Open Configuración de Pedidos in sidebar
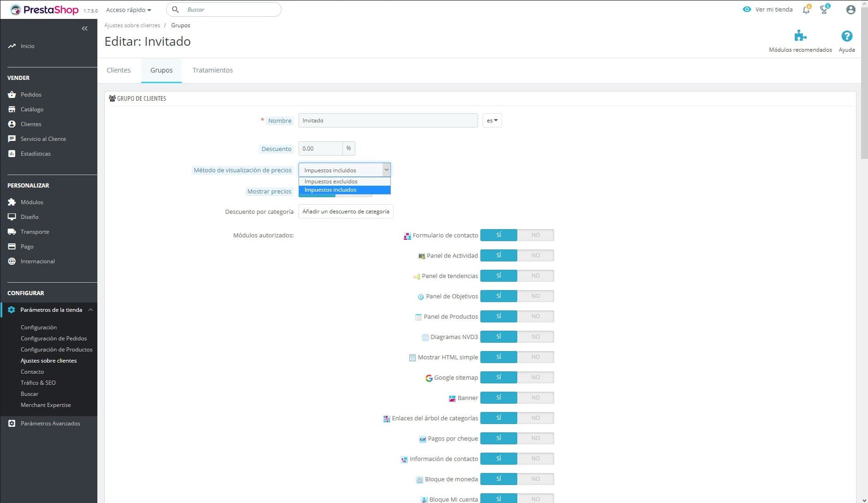Screen dimensions: 868x503 pyautogui.click(x=54, y=339)
